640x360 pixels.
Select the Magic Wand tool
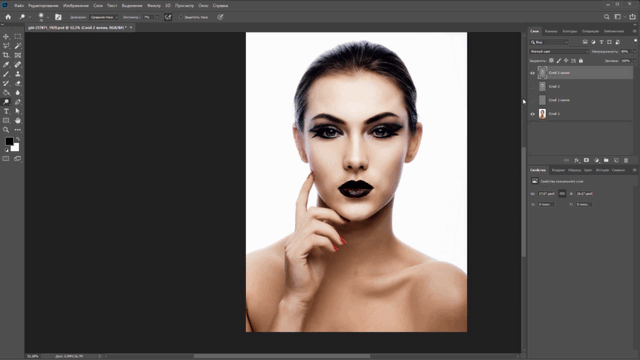click(18, 46)
